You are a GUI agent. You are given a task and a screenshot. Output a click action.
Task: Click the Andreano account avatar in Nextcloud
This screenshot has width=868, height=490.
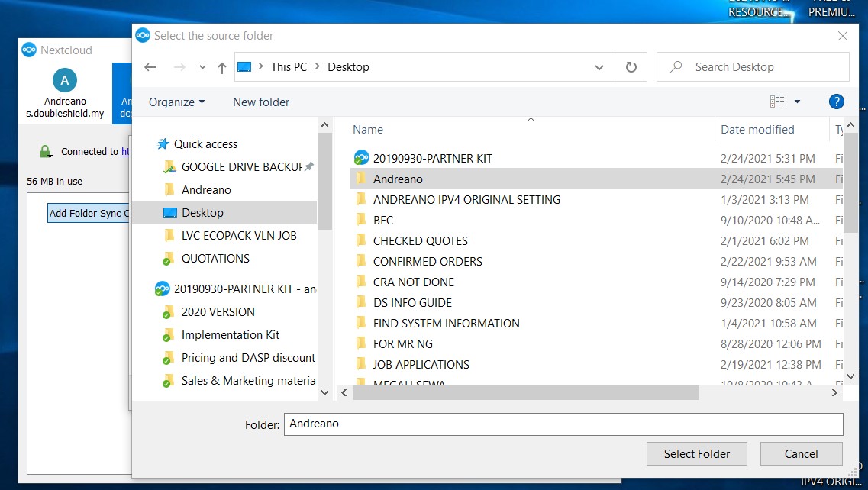pos(65,80)
